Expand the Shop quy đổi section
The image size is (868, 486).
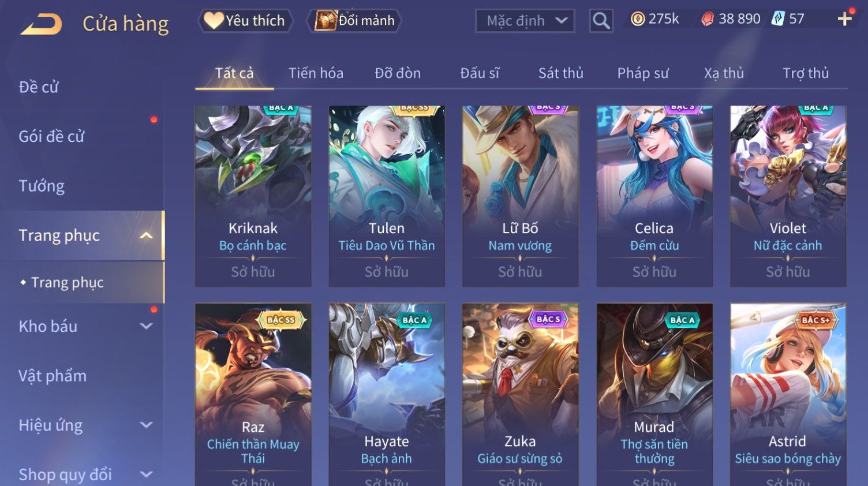click(x=147, y=474)
